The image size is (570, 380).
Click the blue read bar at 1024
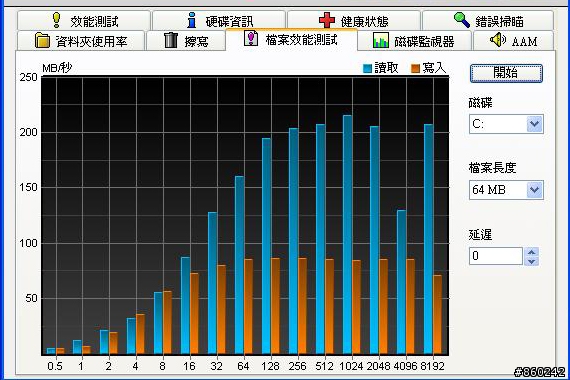pos(347,235)
